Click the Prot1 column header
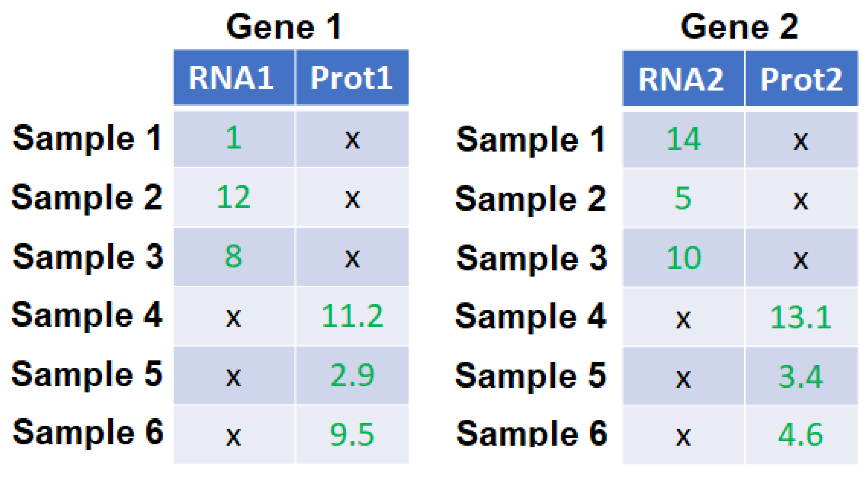Viewport: 868px width, 479px height. tap(352, 77)
